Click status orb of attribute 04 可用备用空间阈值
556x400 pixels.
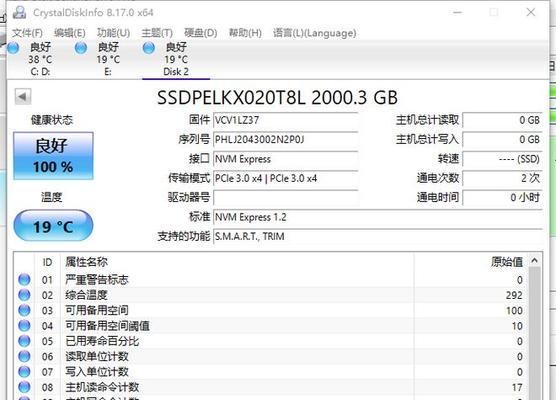[24, 326]
